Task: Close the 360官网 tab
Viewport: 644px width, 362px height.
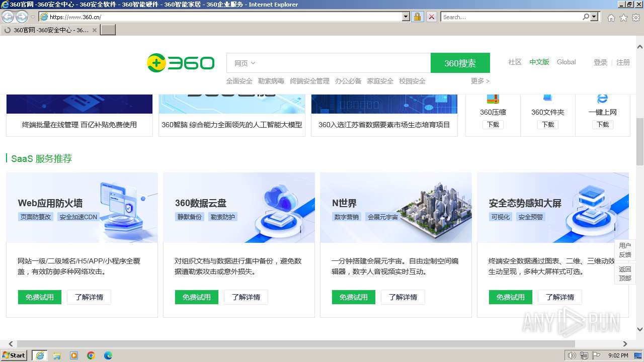Action: click(x=95, y=30)
